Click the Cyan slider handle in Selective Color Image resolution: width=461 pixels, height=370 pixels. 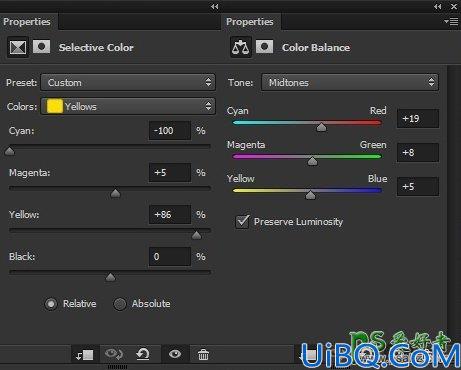click(x=10, y=151)
